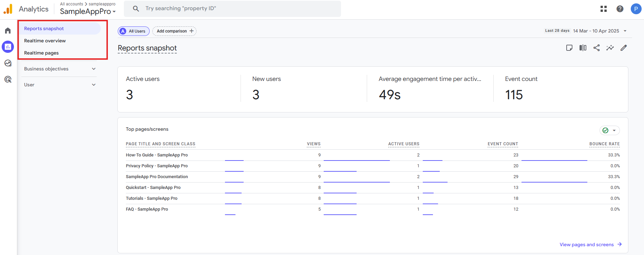
Task: Click the plus icon in Add comparison
Action: 191,31
